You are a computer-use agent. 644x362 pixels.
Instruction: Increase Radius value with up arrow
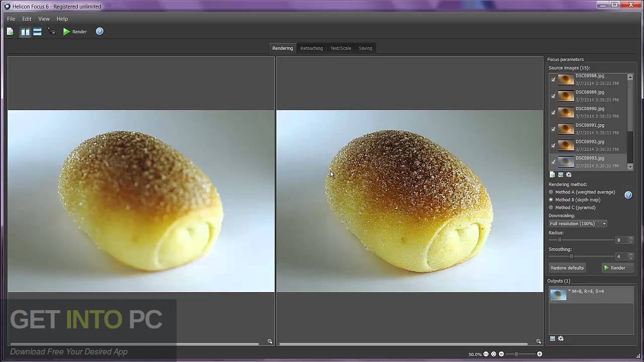[630, 238]
